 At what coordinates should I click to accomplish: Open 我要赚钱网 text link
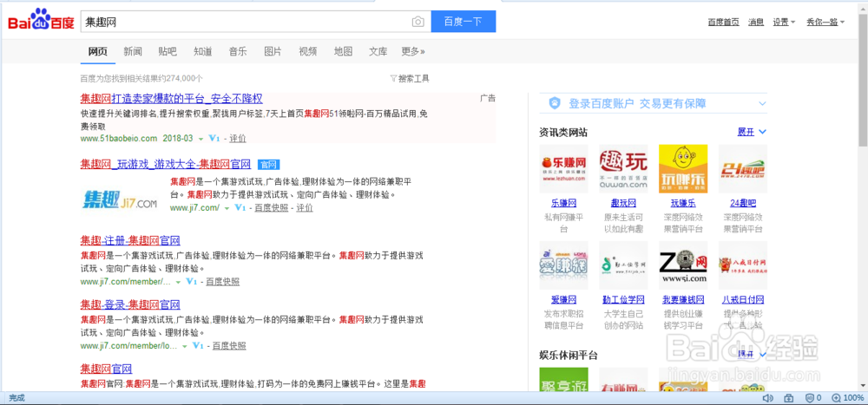pos(683,300)
